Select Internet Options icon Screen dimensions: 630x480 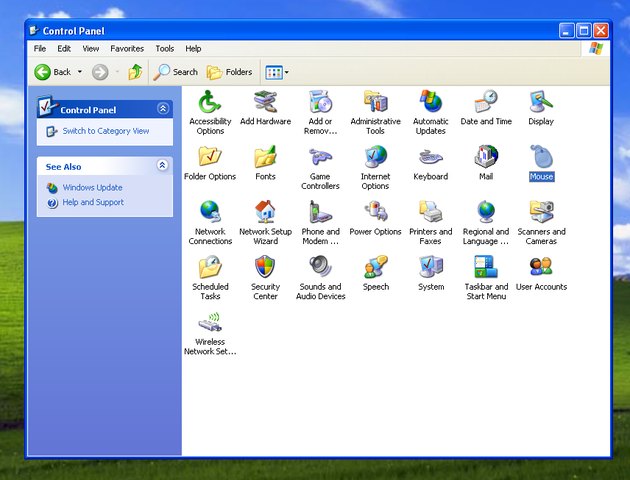[375, 157]
